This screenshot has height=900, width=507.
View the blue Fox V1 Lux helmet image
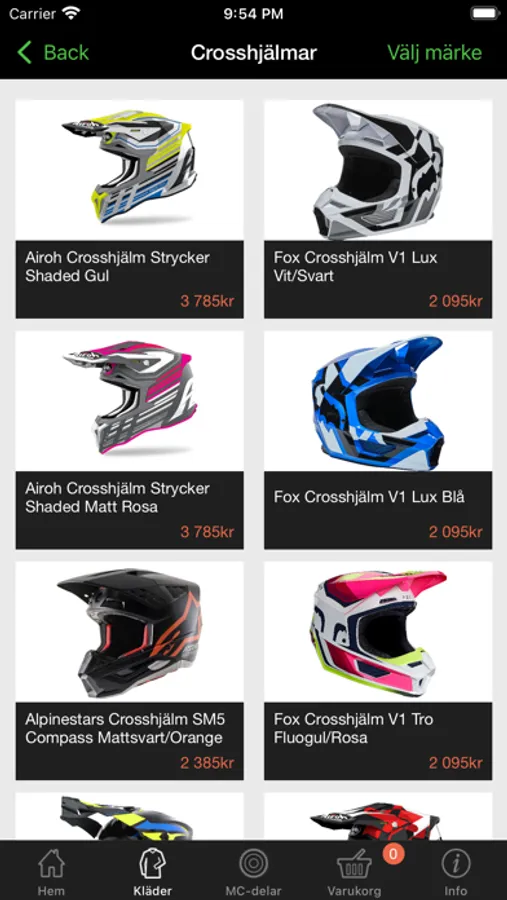click(x=378, y=401)
